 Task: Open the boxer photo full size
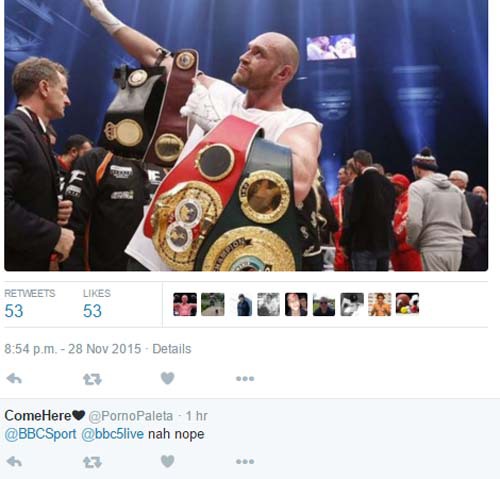[246, 135]
